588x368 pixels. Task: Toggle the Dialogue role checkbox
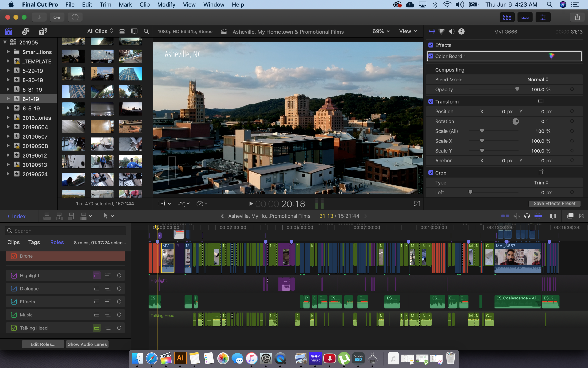pyautogui.click(x=14, y=289)
